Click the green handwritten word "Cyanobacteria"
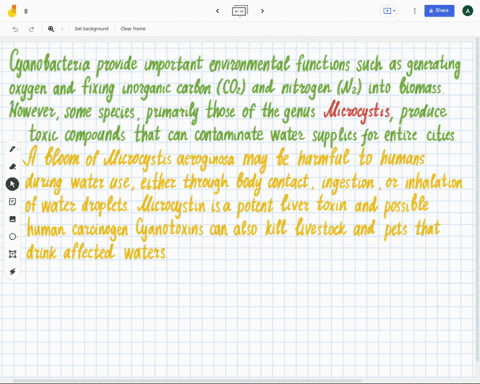Screen dimensions: 480x384 (x=50, y=63)
